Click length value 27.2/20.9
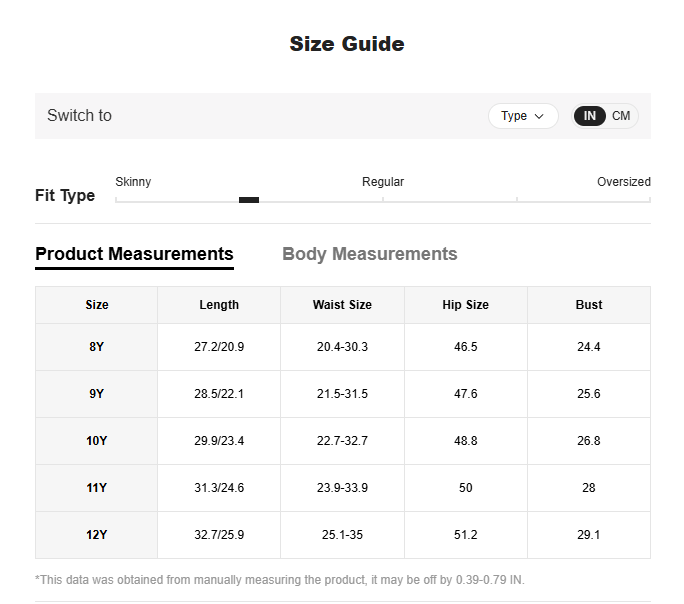The width and height of the screenshot is (684, 604). click(x=219, y=347)
